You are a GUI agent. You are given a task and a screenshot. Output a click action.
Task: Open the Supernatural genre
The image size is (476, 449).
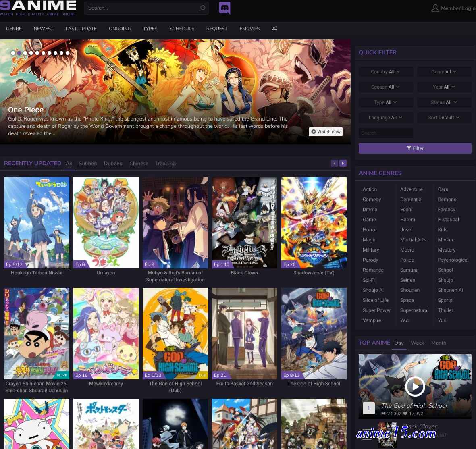tap(414, 310)
